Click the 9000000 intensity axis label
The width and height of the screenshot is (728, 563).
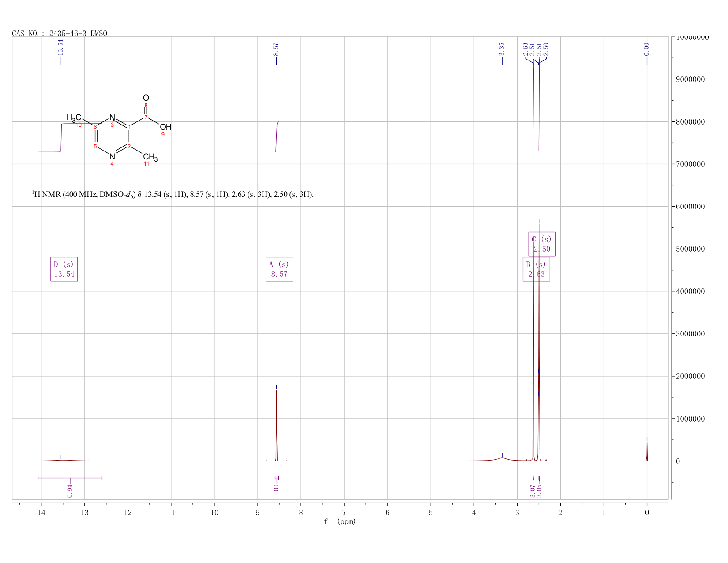(x=690, y=79)
